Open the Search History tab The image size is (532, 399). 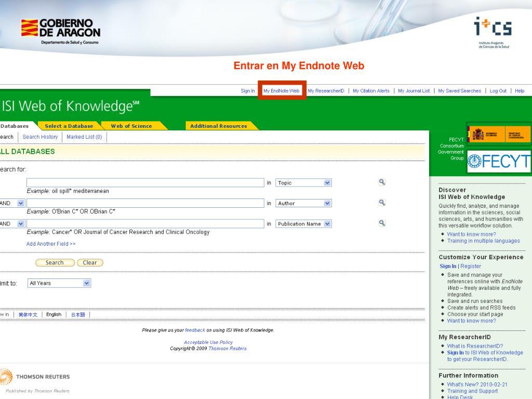pyautogui.click(x=40, y=137)
